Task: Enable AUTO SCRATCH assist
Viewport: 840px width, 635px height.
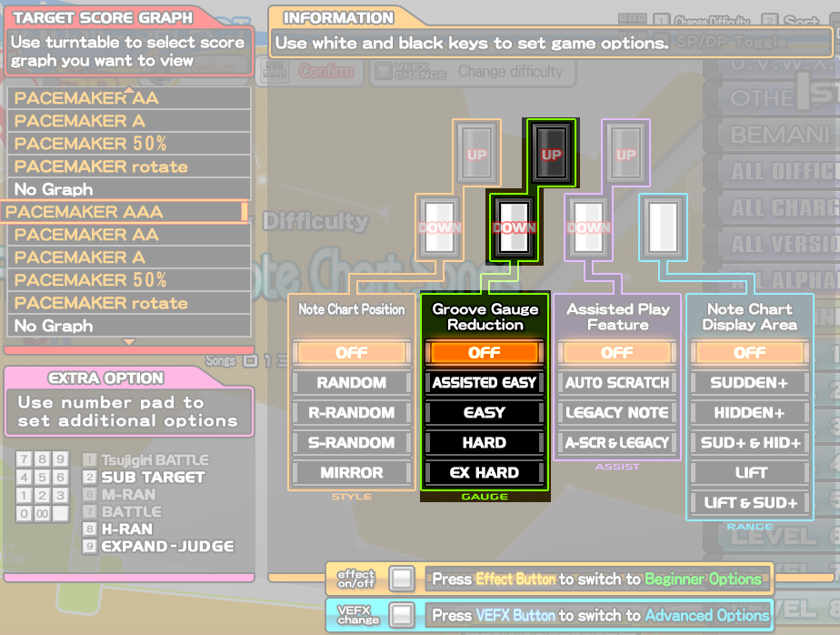Action: click(617, 382)
